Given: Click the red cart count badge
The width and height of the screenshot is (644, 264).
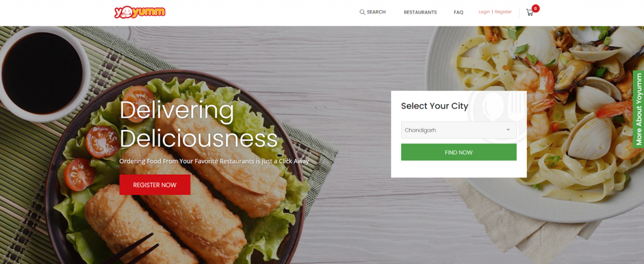Looking at the screenshot, I should (x=536, y=8).
